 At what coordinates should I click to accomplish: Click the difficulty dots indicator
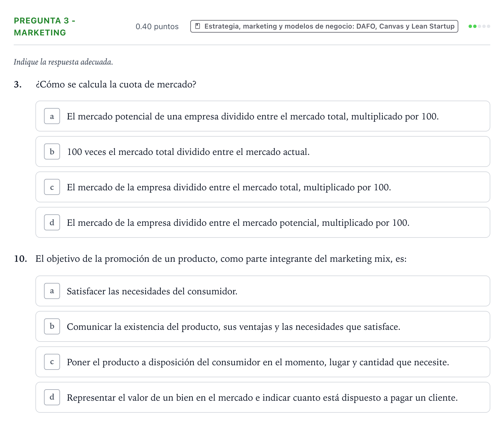479,26
